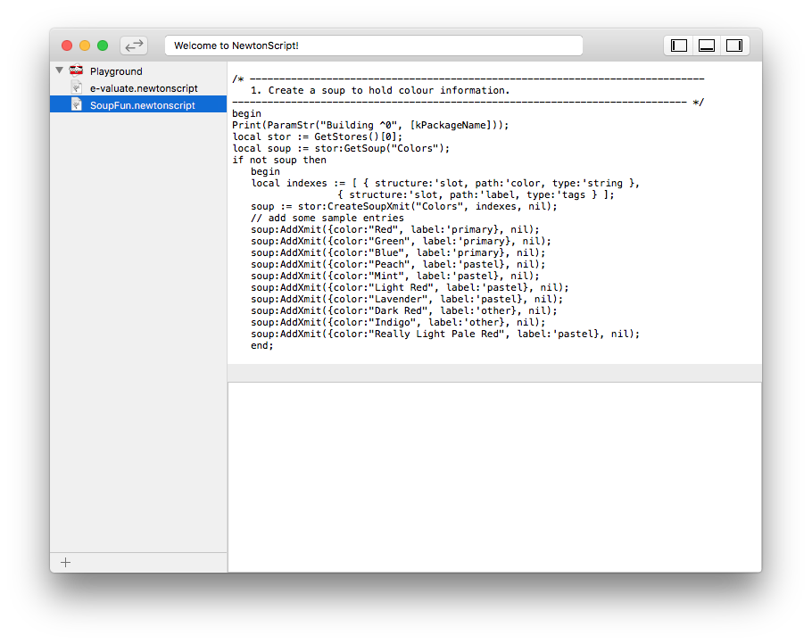
Task: Select the Playground project row
Action: tap(138, 71)
